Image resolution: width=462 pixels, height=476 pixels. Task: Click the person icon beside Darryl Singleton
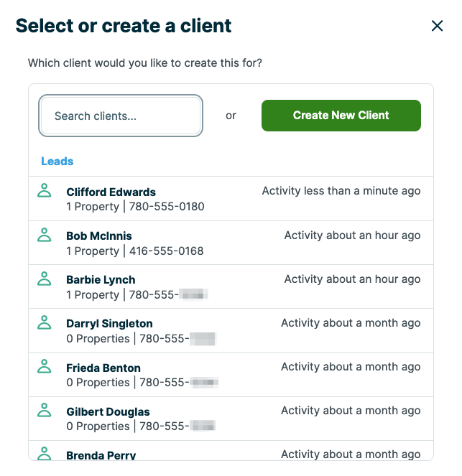coord(45,322)
